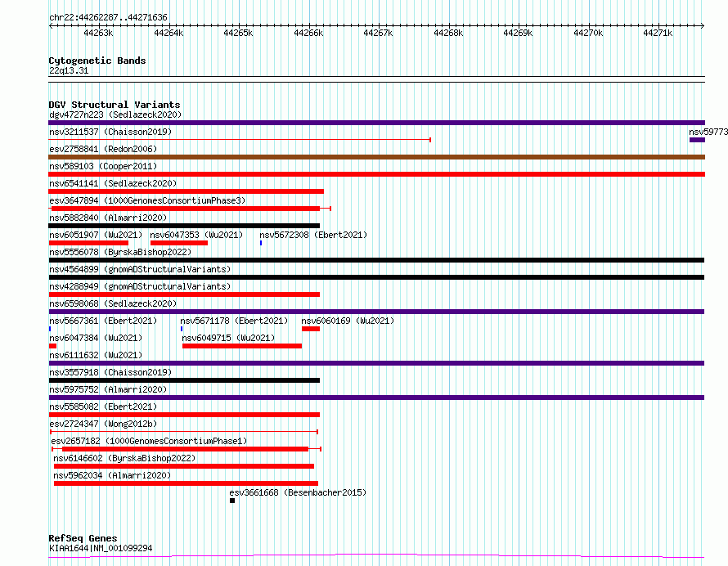
Task: Click the RefSeq Genes track title
Action: coord(83,538)
